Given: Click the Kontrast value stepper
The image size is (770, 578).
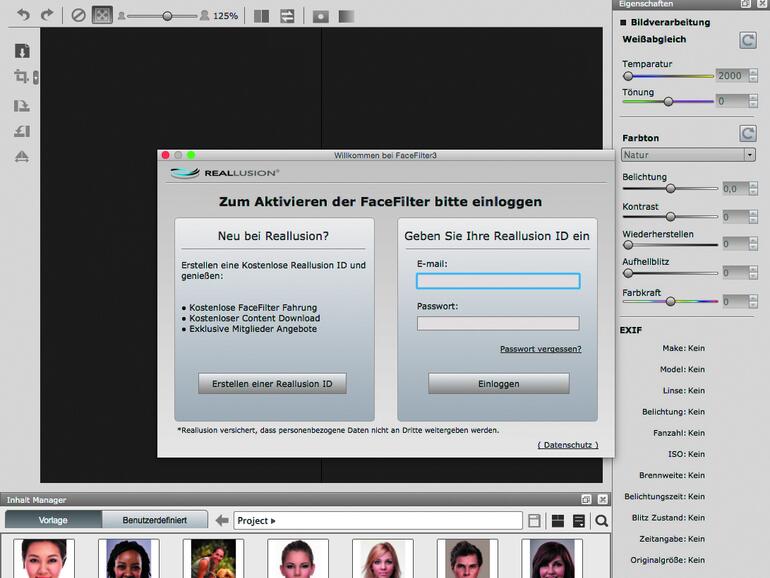Looking at the screenshot, I should (753, 217).
